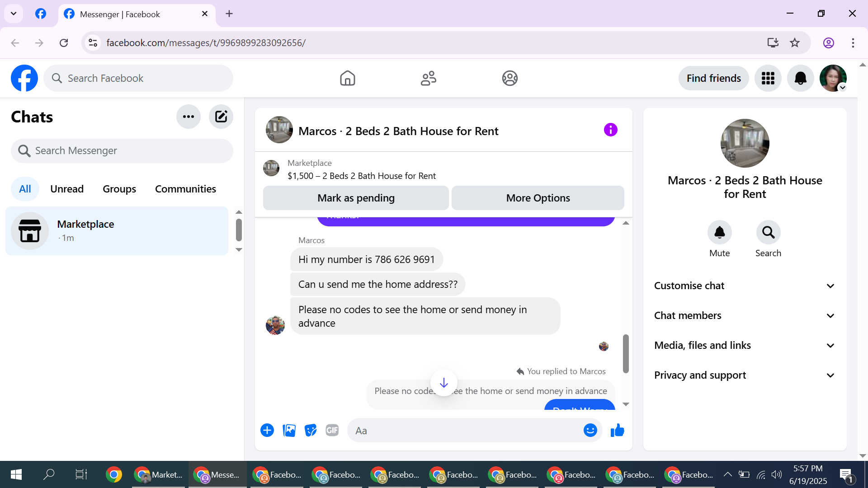Switch to the pinned Facebook browser tab
The width and height of the screenshot is (868, 488).
point(41,14)
